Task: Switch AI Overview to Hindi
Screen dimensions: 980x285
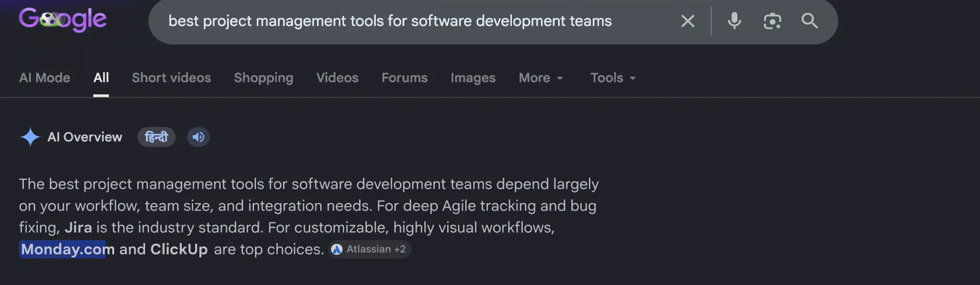Action: [x=157, y=137]
